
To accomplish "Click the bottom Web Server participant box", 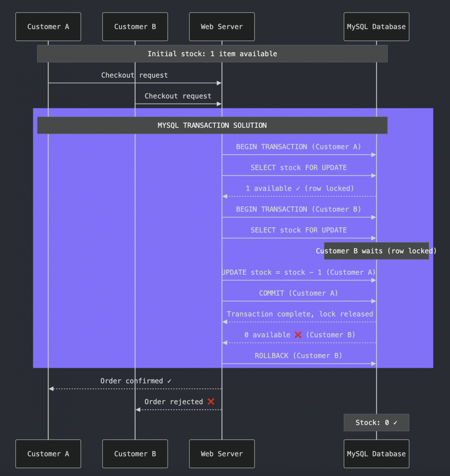I will (x=222, y=454).
